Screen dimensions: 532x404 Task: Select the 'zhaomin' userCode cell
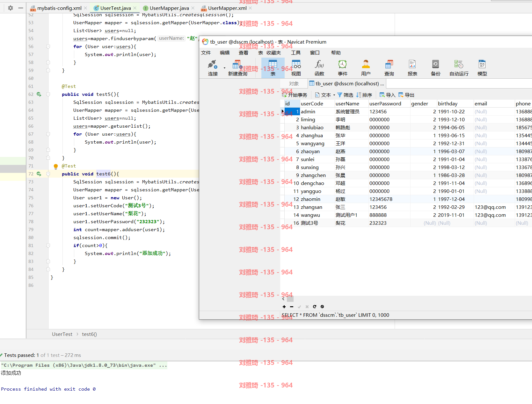[x=317, y=199]
